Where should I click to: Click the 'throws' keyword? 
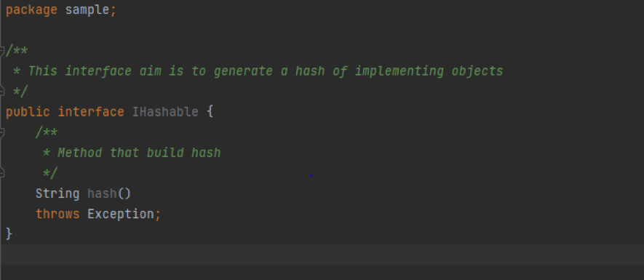click(x=57, y=214)
